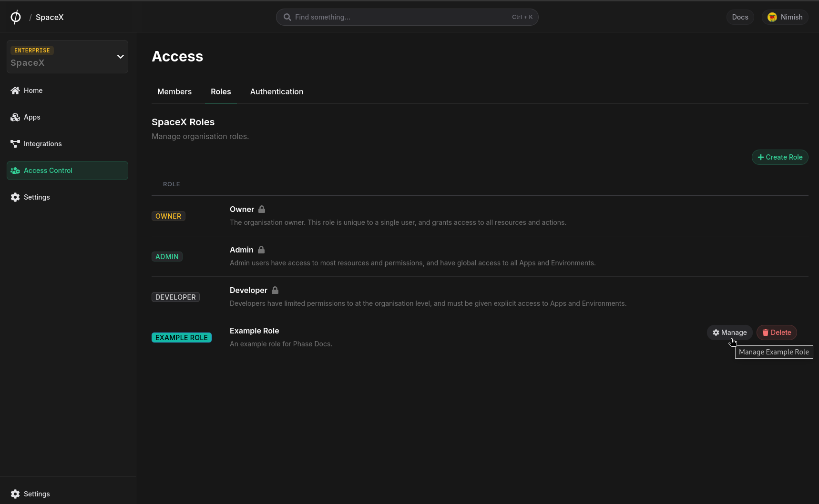Screen dimensions: 819x504
Task: Click the plus icon in Create Role
Action: [x=761, y=157]
